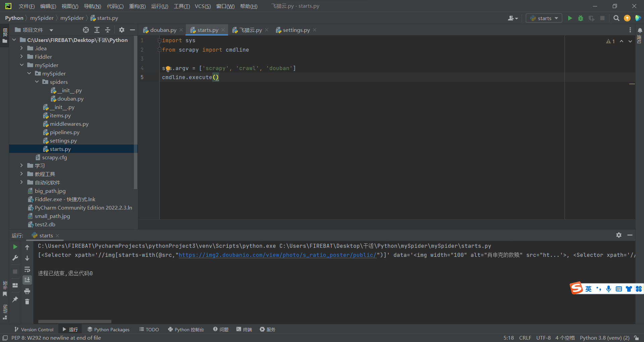Open TODO tool window

(x=149, y=330)
